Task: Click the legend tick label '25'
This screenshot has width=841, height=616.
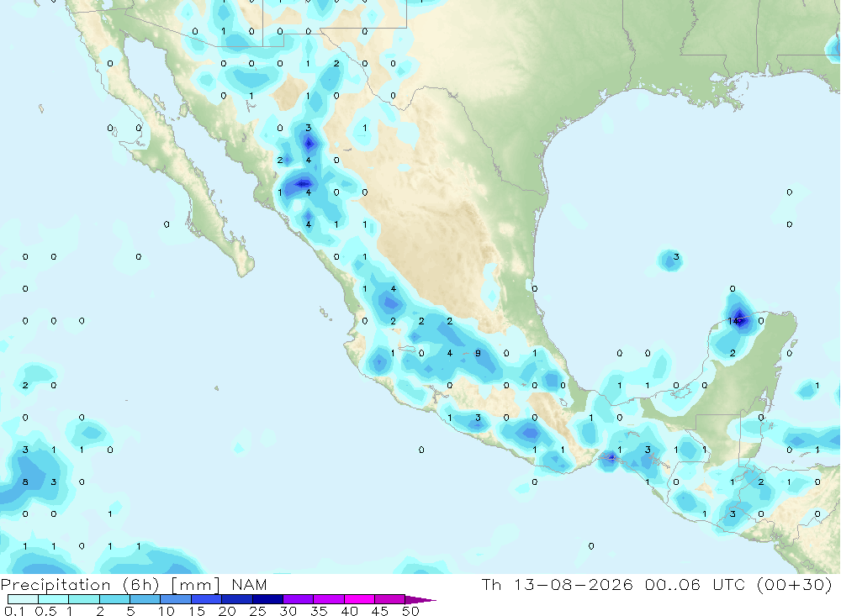Action: click(257, 611)
